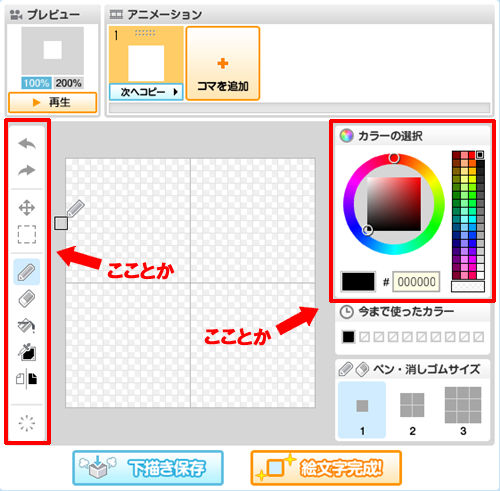Click the hex color input field 000000
This screenshot has width=500, height=491.
coord(416,282)
